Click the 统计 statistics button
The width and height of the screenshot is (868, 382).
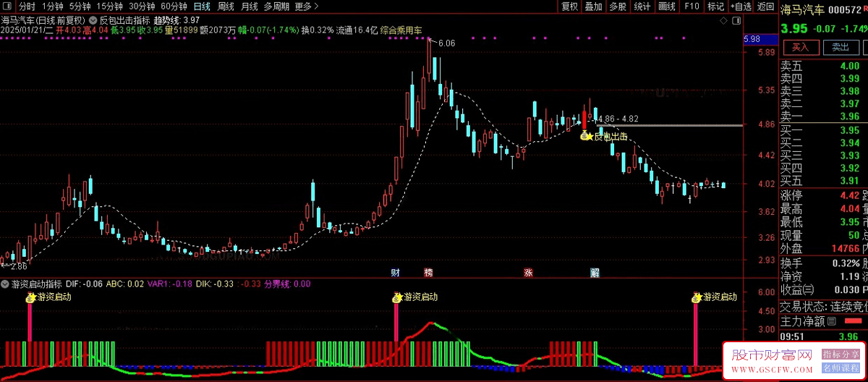[642, 7]
